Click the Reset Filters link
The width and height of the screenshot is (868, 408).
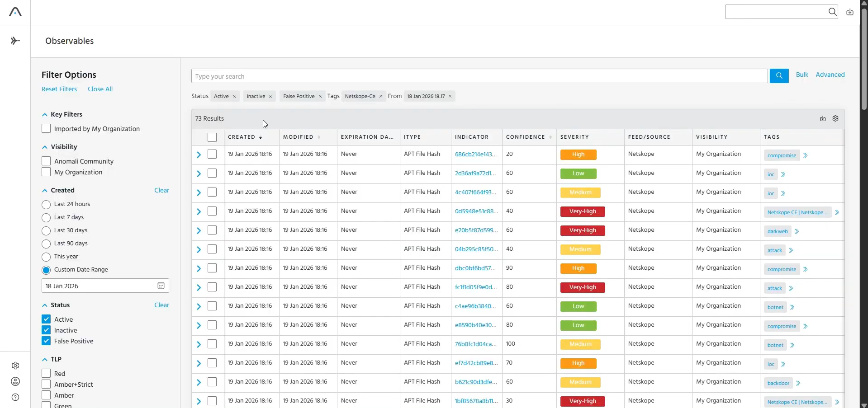59,89
